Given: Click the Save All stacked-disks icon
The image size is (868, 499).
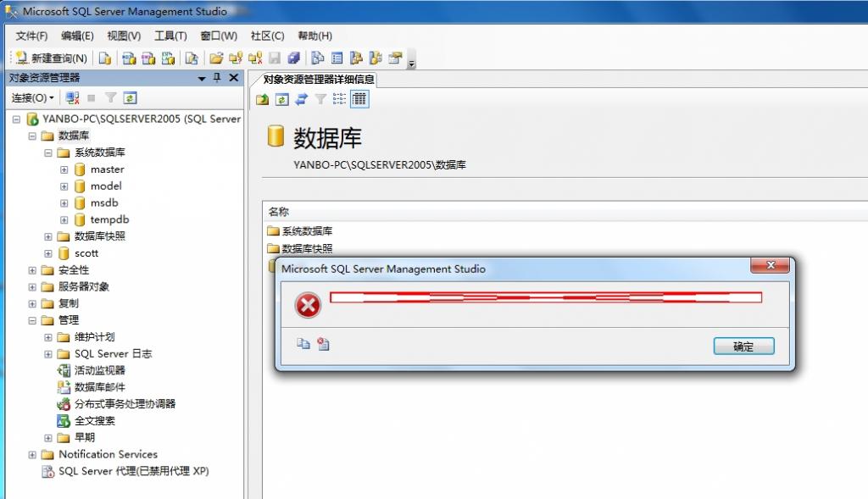Looking at the screenshot, I should pos(294,58).
